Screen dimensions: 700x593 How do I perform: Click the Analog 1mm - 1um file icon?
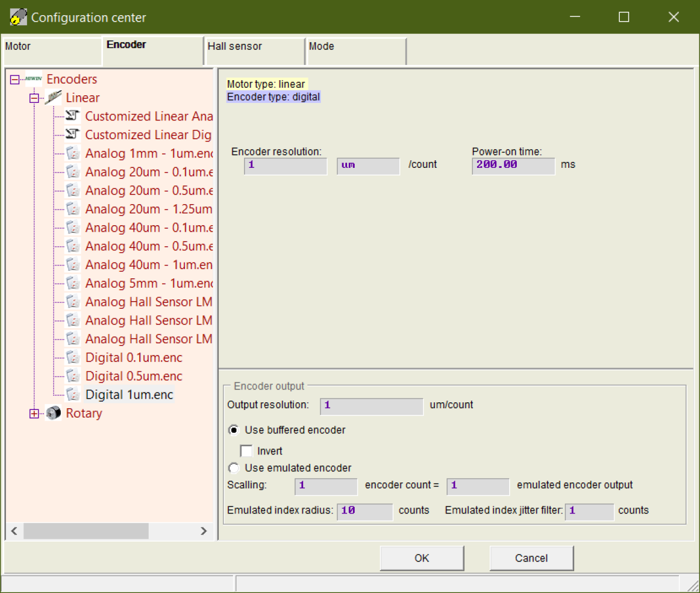pos(73,153)
